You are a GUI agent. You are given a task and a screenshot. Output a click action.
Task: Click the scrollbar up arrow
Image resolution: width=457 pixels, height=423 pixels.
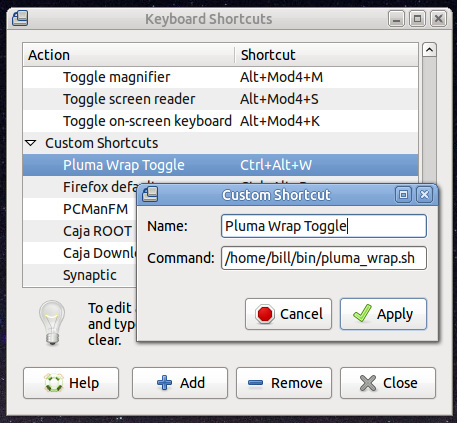pos(429,50)
